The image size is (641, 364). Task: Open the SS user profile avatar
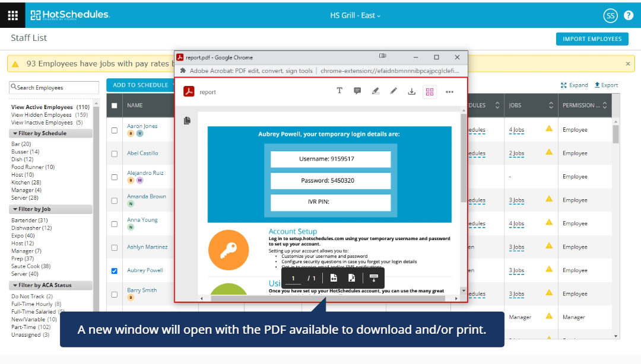[x=610, y=15]
